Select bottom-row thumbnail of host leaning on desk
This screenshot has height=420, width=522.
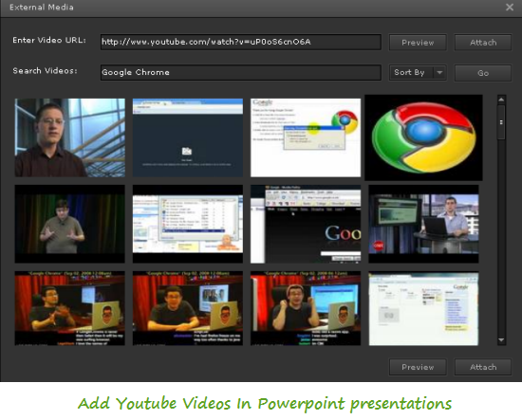click(x=188, y=308)
